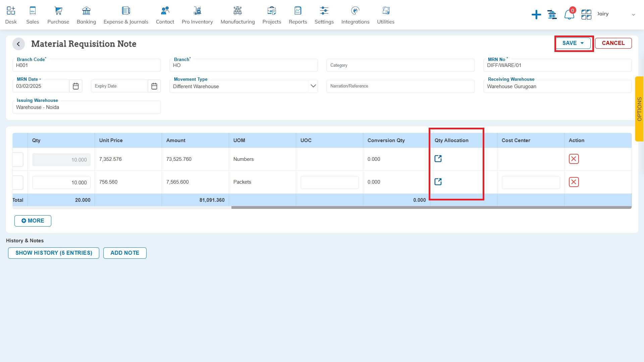Open the Utilities module

[386, 15]
